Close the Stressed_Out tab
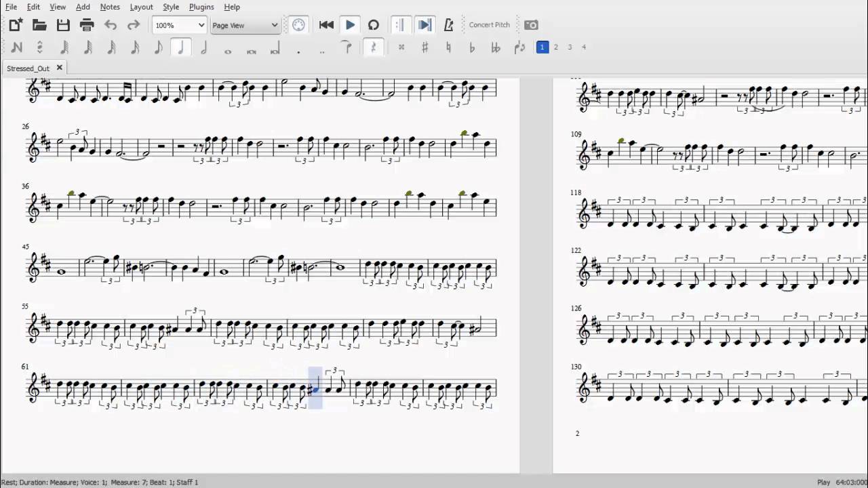 59,68
